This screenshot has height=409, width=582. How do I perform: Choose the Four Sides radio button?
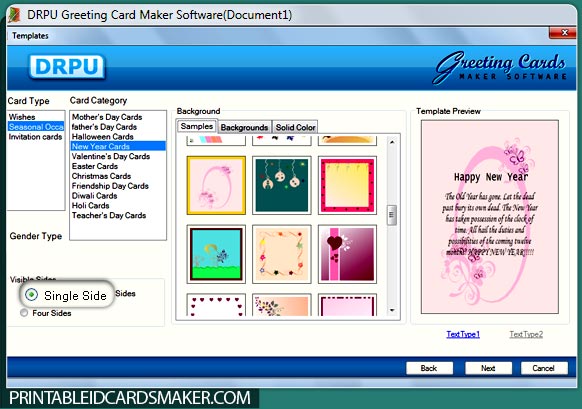pos(24,313)
